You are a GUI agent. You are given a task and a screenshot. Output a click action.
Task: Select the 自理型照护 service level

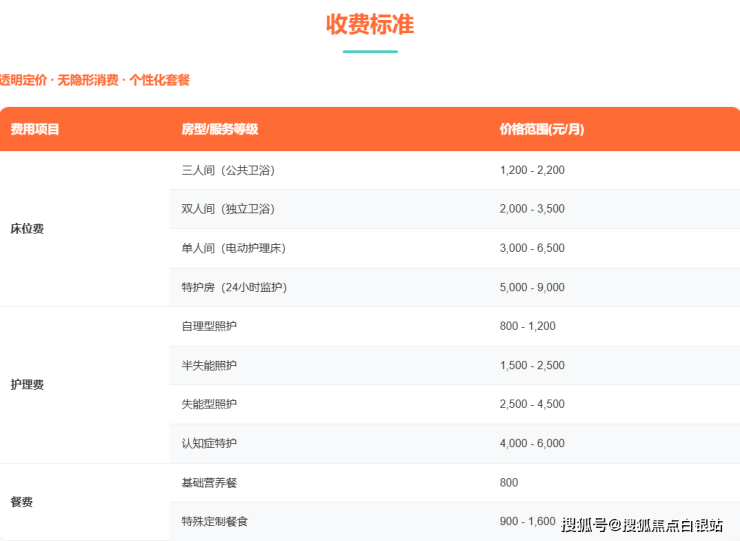pyautogui.click(x=209, y=326)
